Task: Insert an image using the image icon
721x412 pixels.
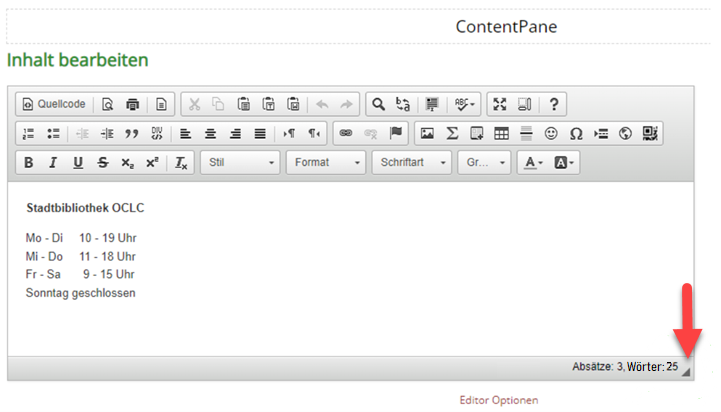Action: (427, 133)
